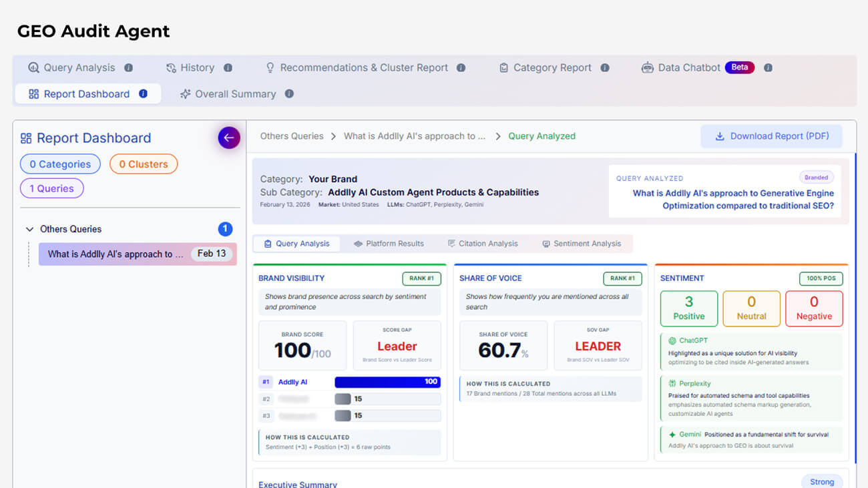Image resolution: width=868 pixels, height=488 pixels.
Task: Click the Others Queries breadcrumb link
Action: [x=292, y=136]
